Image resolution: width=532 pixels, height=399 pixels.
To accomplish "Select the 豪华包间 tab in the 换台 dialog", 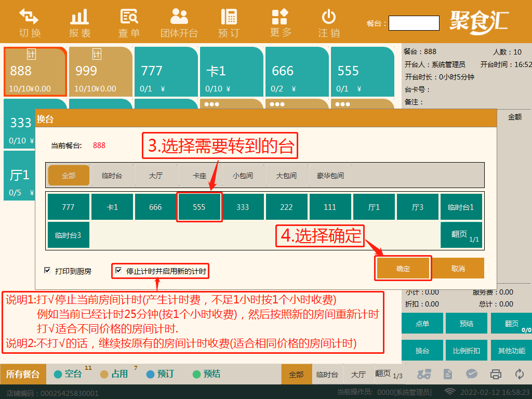I will tap(330, 176).
